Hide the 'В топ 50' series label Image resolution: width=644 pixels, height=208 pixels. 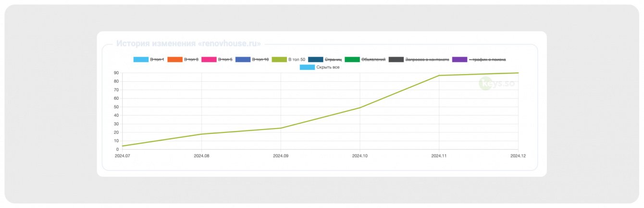297,60
